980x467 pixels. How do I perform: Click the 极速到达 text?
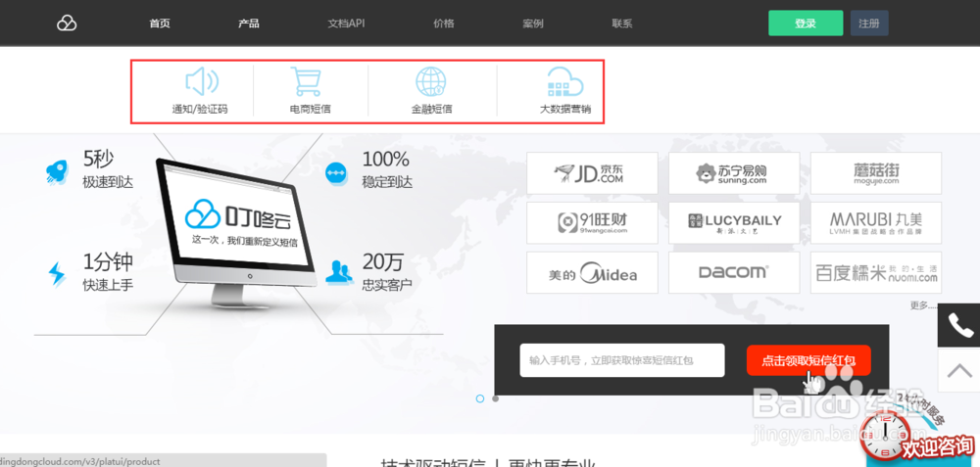[108, 183]
